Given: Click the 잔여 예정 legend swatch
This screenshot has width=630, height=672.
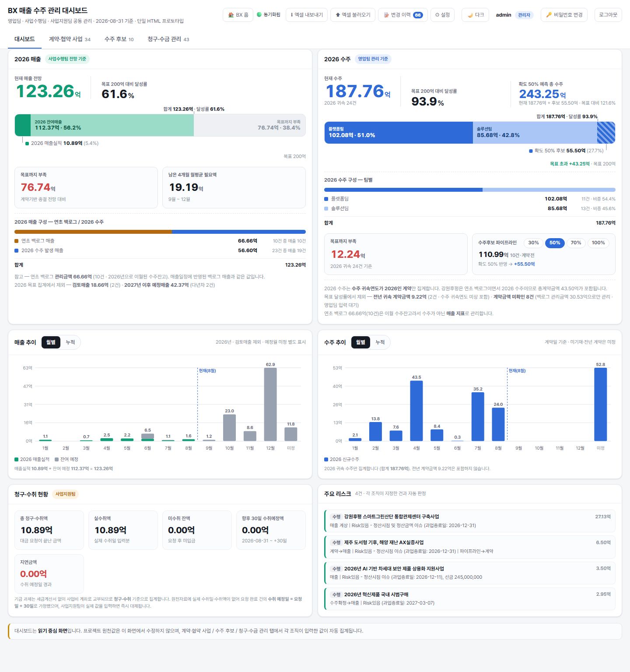Looking at the screenshot, I should pos(56,459).
